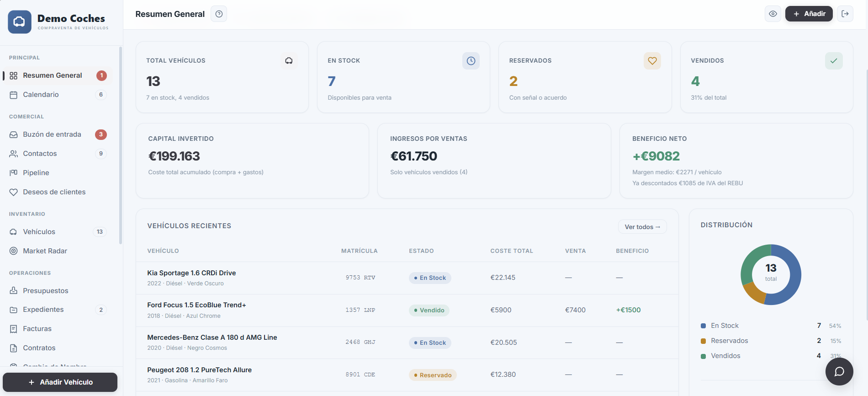Click the Capital Invertido value €199.163

[174, 156]
